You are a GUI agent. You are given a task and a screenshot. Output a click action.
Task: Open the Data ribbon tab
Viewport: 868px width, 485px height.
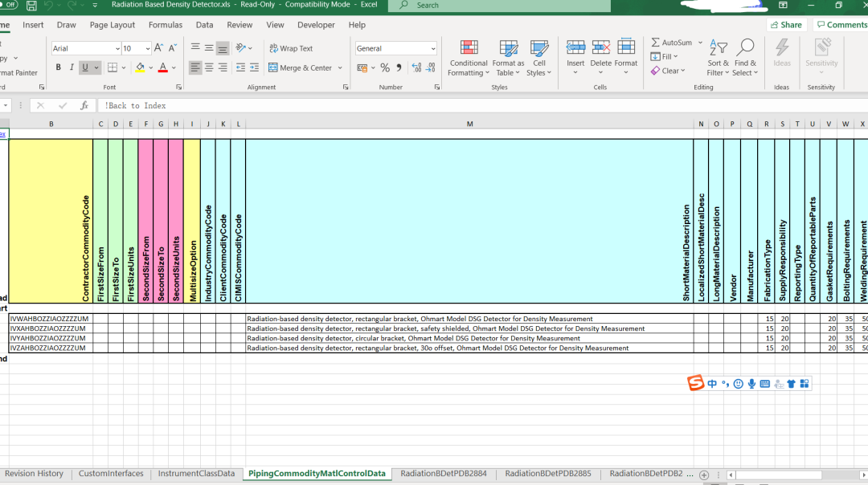(204, 25)
